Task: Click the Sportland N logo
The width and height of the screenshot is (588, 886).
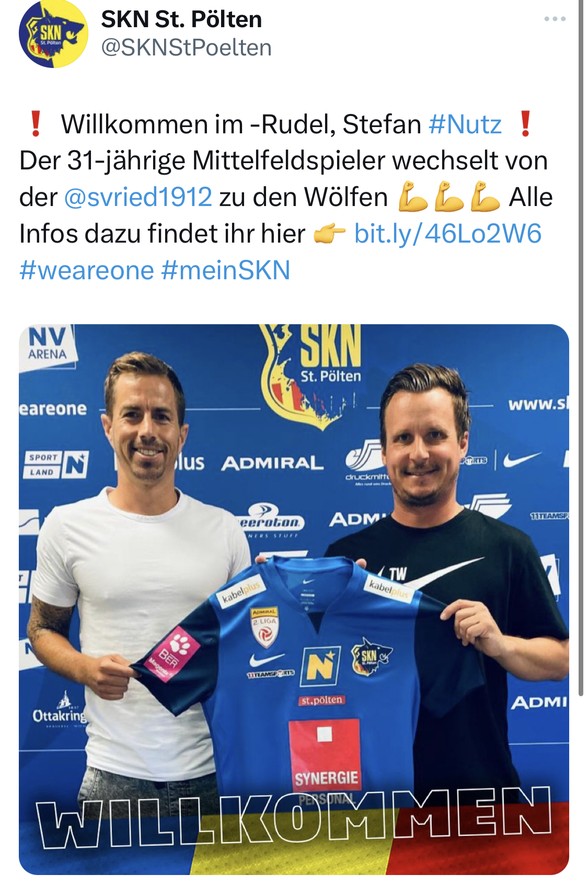Action: [x=57, y=464]
